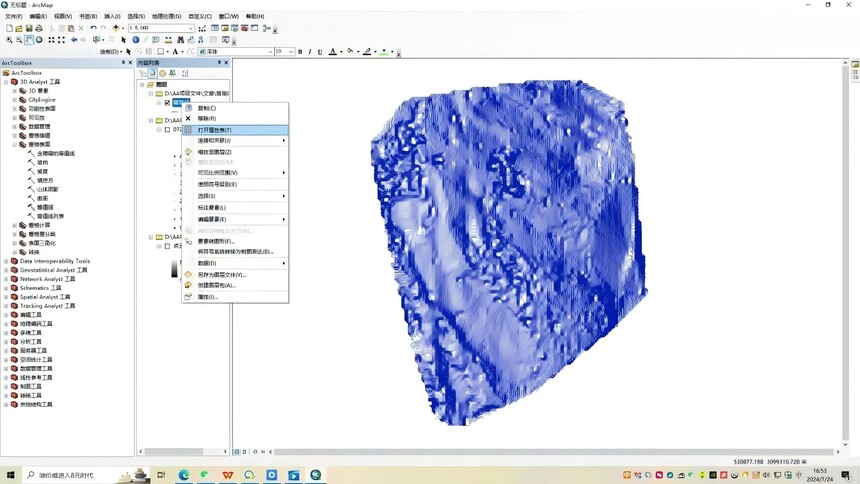Switch to Layout View button below map
This screenshot has height=484, width=860.
pyautogui.click(x=245, y=452)
